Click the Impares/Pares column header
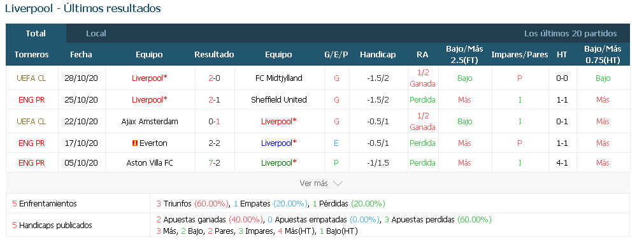Screen dimensions: 644x244 click(520, 55)
